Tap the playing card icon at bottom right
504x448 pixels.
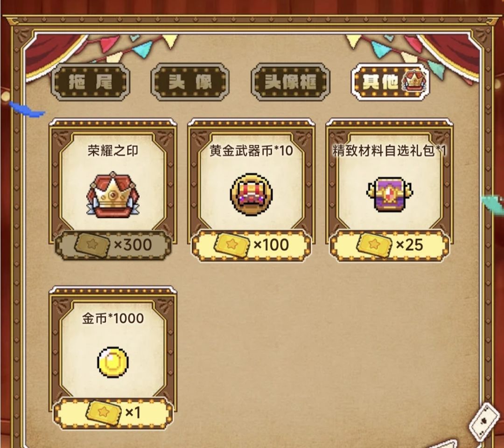coord(484,422)
